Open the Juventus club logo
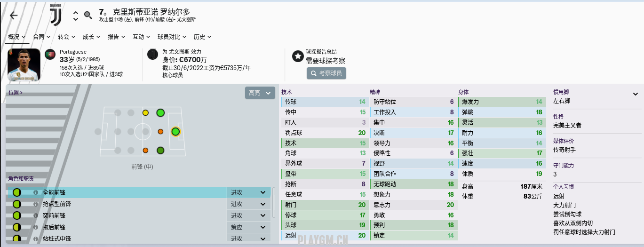 (x=55, y=15)
